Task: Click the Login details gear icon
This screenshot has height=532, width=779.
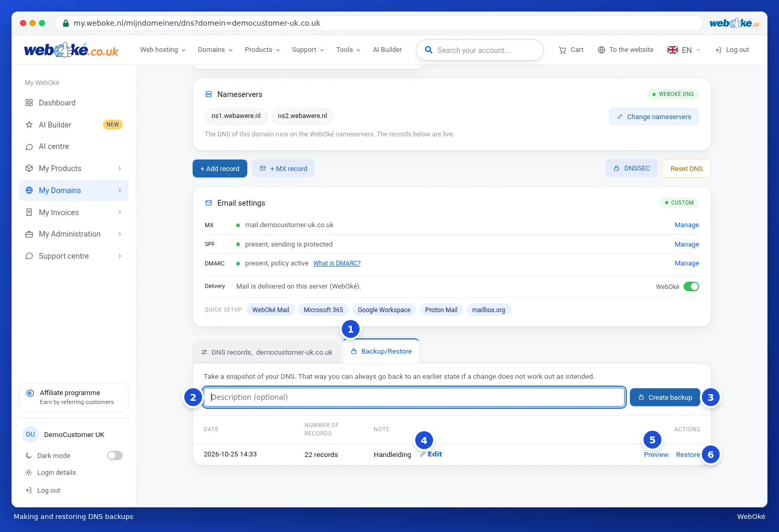Action: pos(29,473)
